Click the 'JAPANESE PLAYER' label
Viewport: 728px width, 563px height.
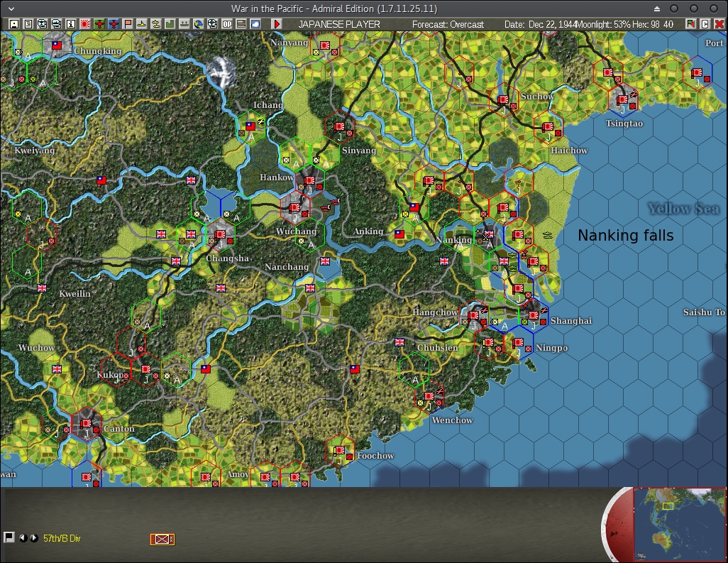[x=339, y=24]
